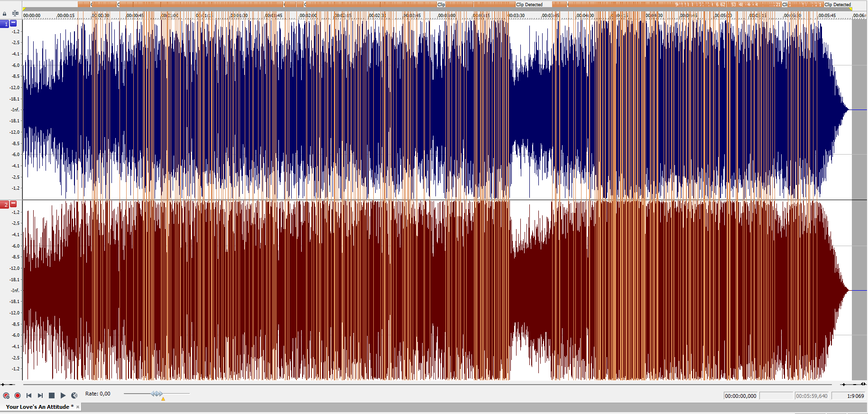Stop audio playback

[x=52, y=396]
